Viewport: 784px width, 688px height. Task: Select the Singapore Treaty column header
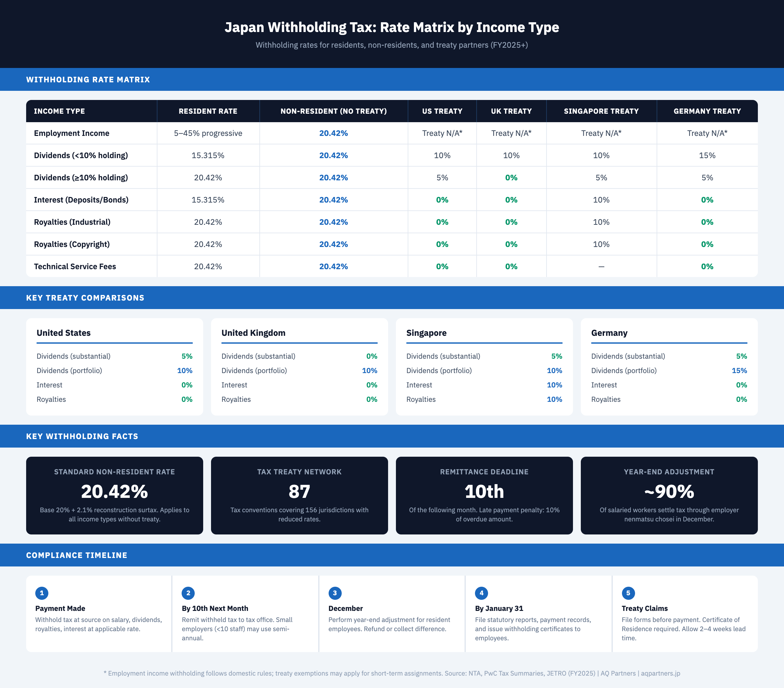pos(601,111)
